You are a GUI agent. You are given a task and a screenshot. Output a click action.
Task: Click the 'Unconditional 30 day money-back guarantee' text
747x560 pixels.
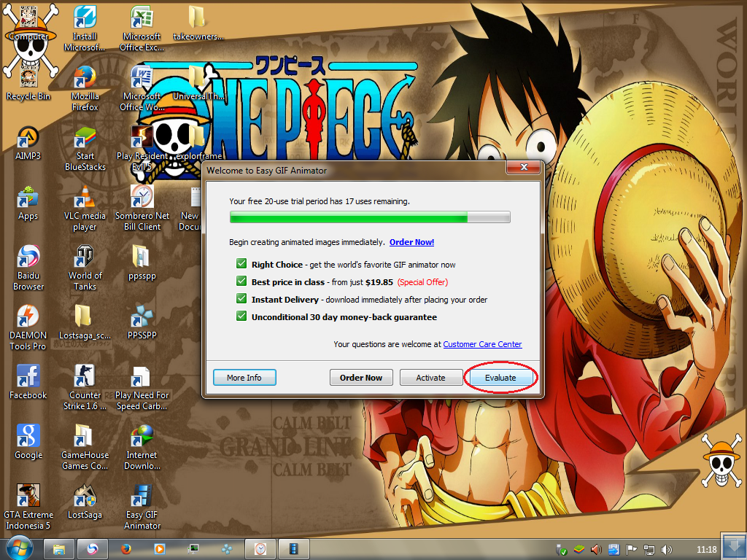coord(344,317)
